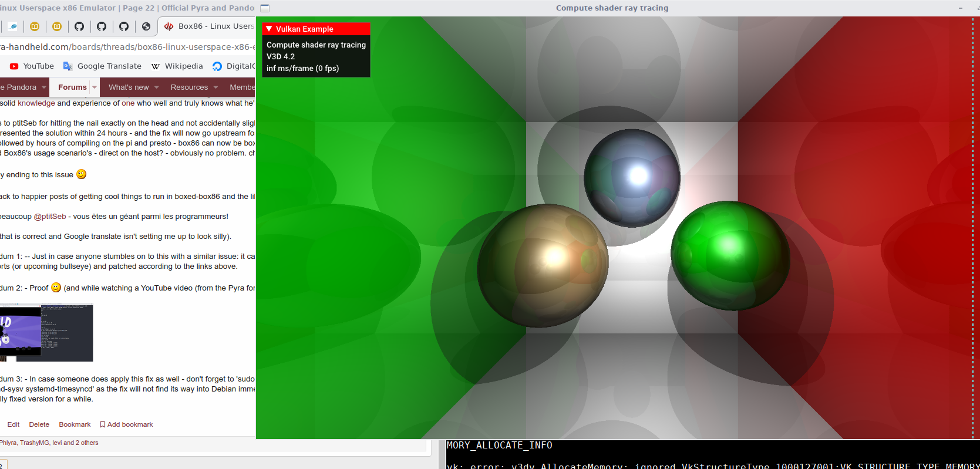
Task: Click the Edit link below the post
Action: pyautogui.click(x=14, y=424)
